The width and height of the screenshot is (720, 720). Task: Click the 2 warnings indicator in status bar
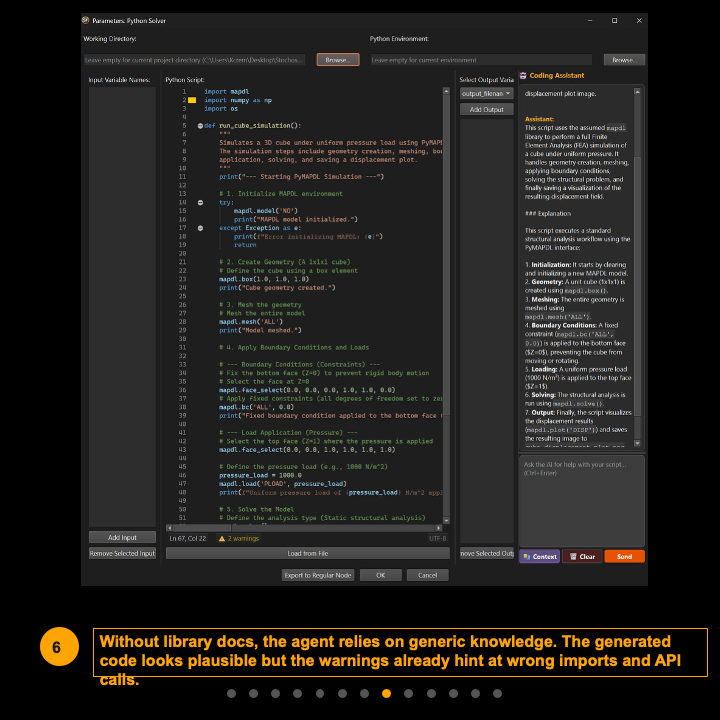(x=240, y=538)
